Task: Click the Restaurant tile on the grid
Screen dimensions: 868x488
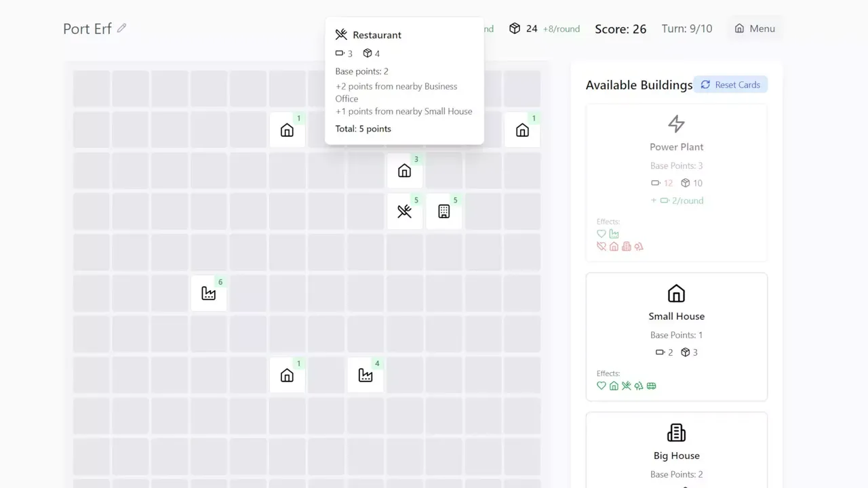Action: point(405,211)
